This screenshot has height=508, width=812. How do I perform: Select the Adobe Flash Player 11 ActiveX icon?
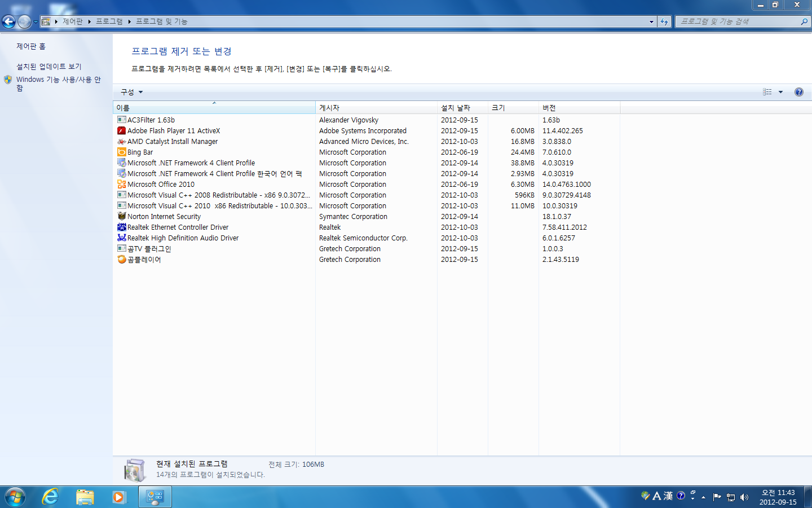tap(121, 130)
